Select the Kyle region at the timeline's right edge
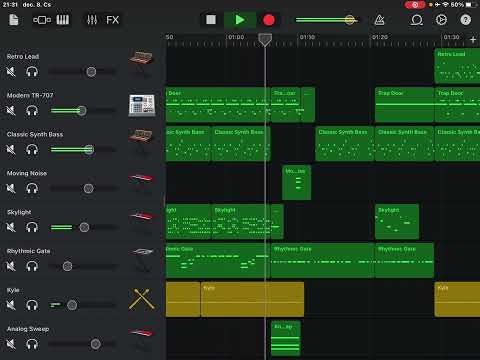 [457, 299]
